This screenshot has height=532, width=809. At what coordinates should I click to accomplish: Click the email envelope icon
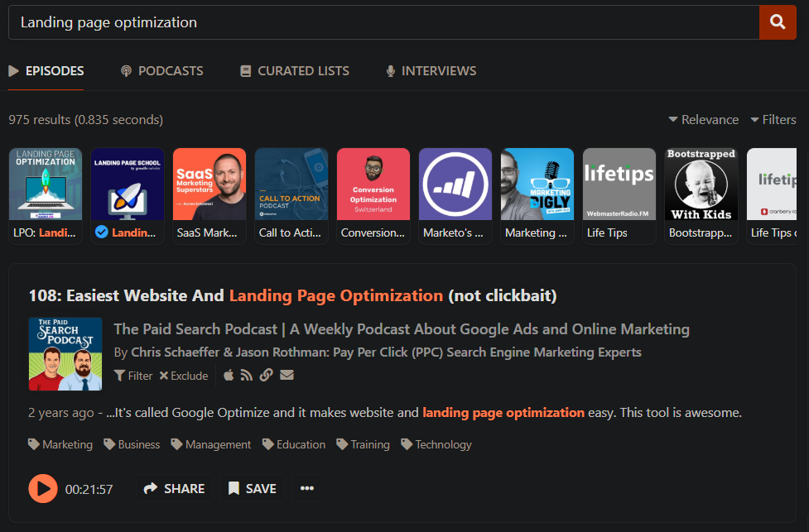point(287,376)
